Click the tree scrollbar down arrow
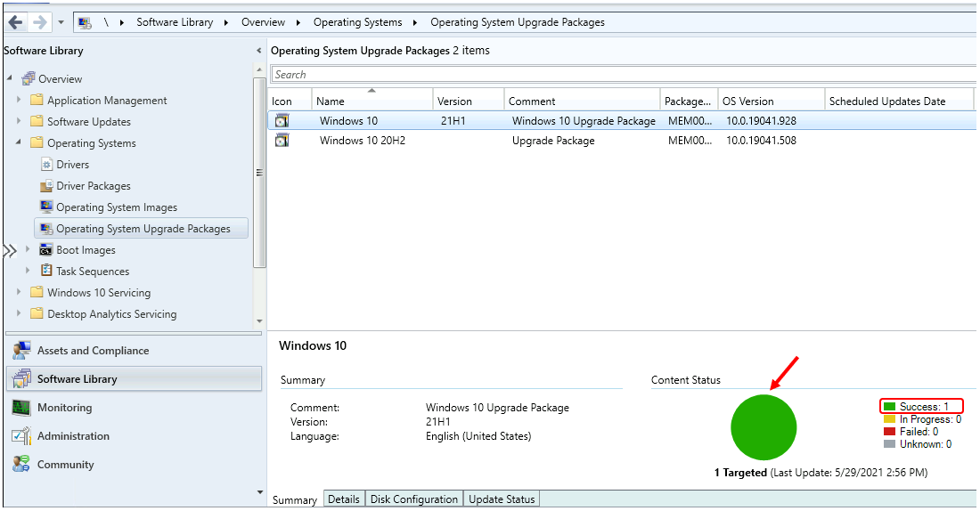 click(x=259, y=321)
